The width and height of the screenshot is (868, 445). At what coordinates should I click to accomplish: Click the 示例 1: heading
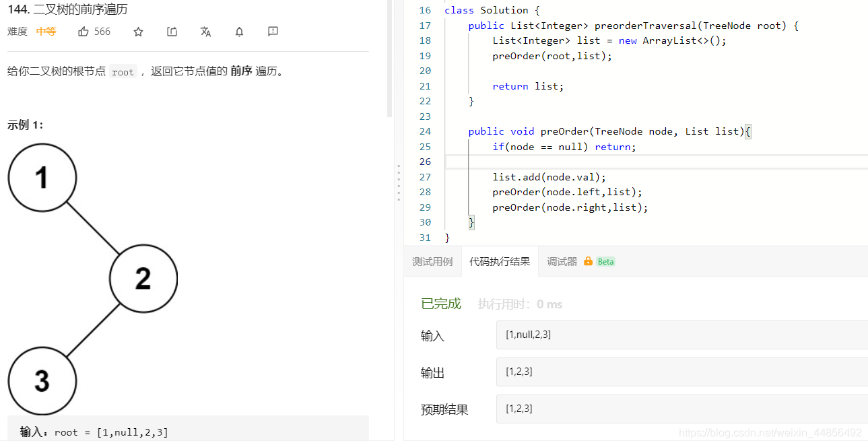click(26, 125)
